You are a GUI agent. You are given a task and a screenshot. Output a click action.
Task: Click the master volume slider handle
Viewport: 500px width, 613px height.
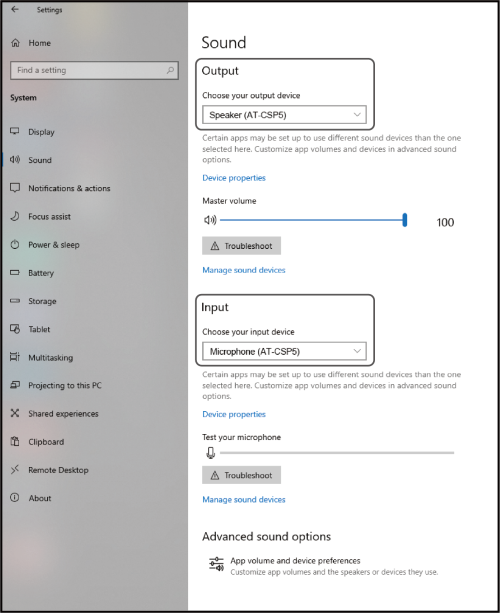point(405,220)
